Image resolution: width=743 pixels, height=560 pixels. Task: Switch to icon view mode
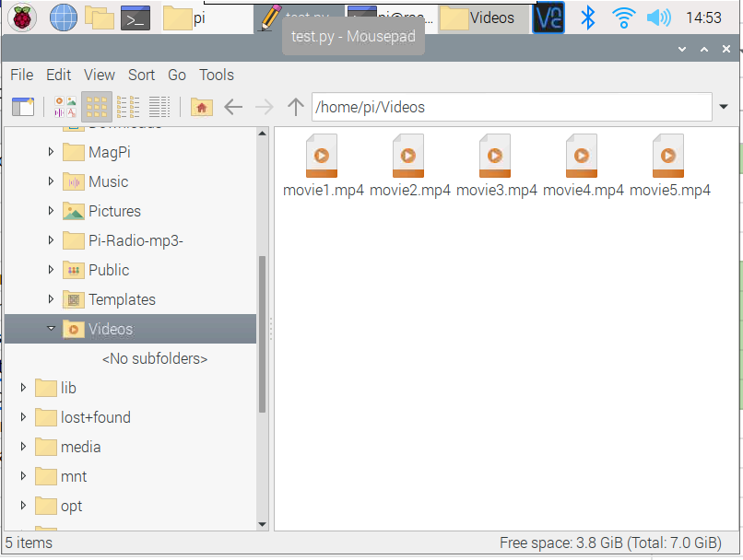coord(97,107)
